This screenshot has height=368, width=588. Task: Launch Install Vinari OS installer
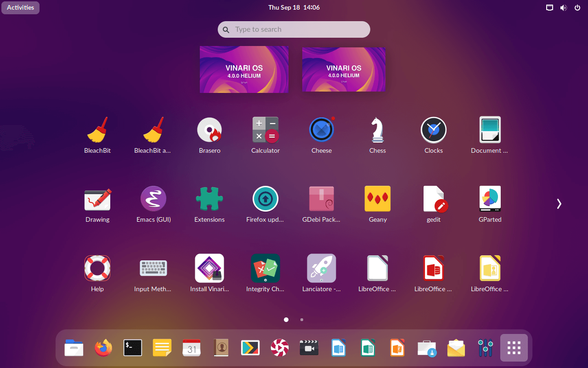(209, 268)
